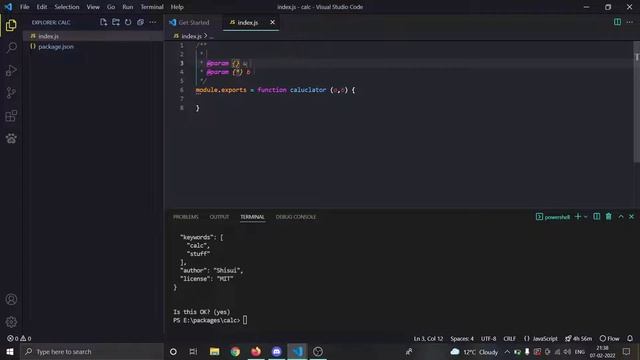Open File Explorer from the taskbar
The width and height of the screenshot is (640, 360).
[x=214, y=351]
